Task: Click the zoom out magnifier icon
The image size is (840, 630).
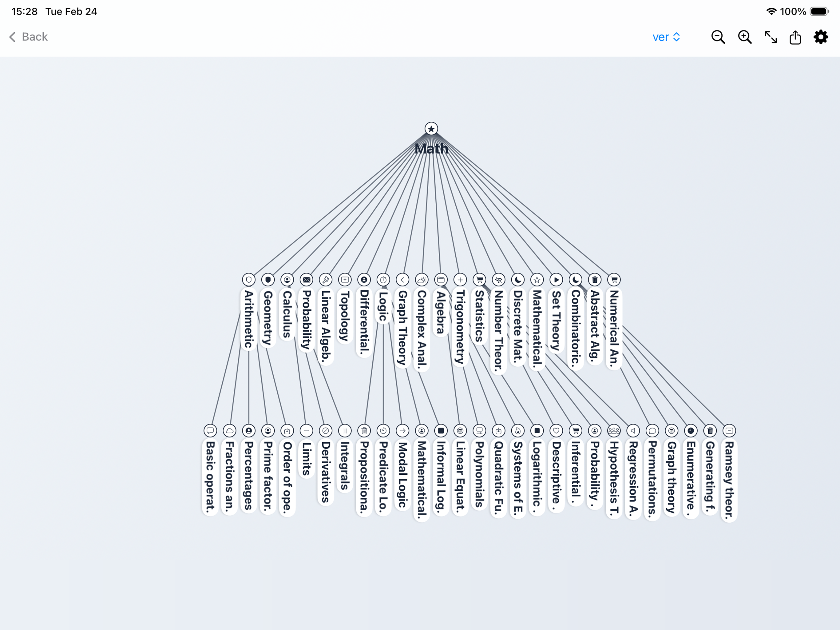Action: pos(718,37)
